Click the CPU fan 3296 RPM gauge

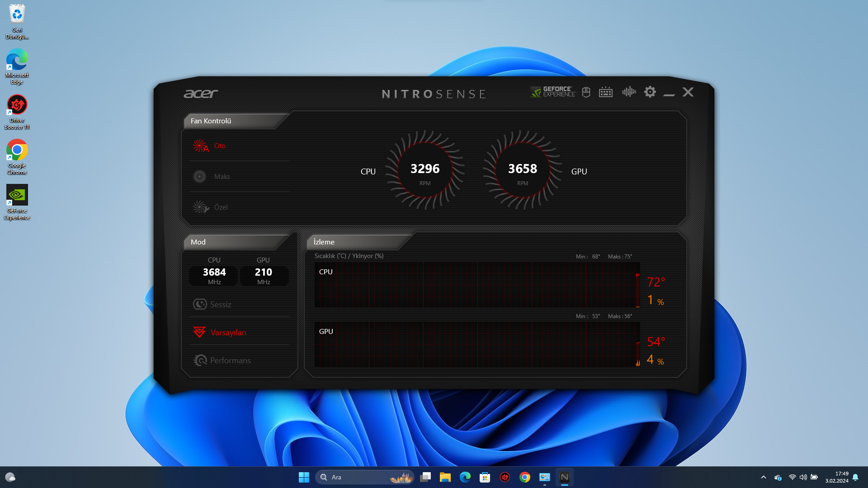pos(425,170)
